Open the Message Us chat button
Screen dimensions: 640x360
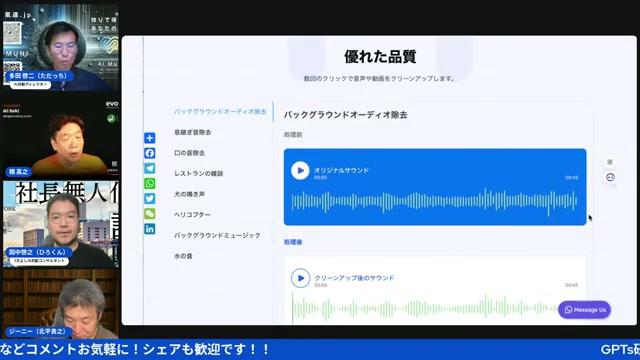coord(584,310)
